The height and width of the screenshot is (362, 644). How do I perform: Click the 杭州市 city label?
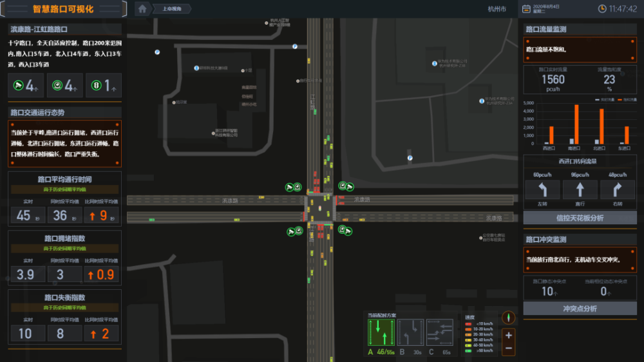[497, 9]
